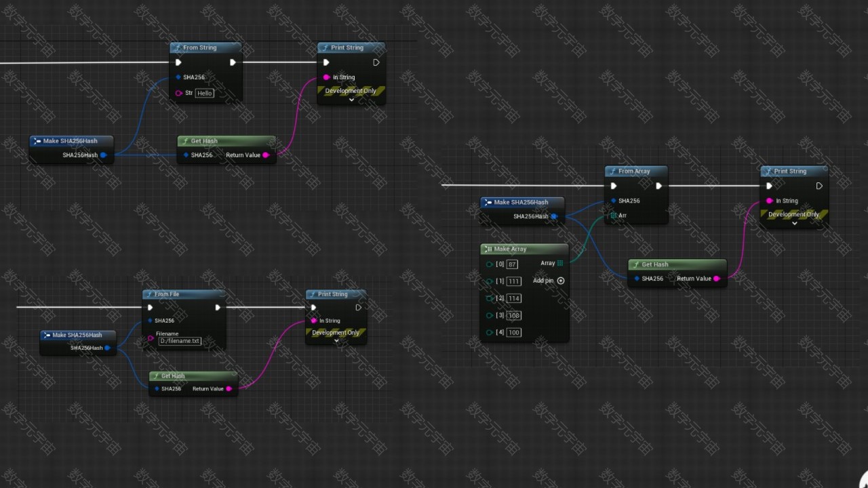Select the From String node title
868x488 pixels.
200,48
